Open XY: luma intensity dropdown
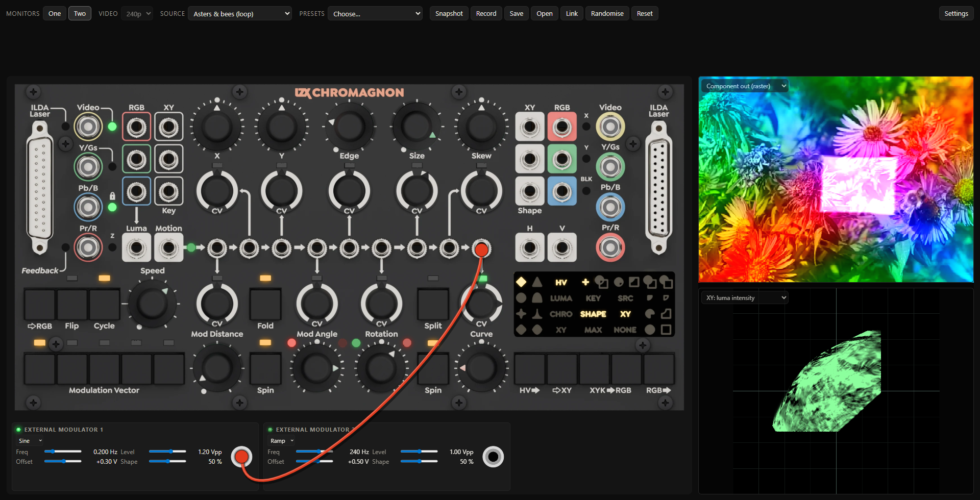This screenshot has width=980, height=500. [745, 297]
